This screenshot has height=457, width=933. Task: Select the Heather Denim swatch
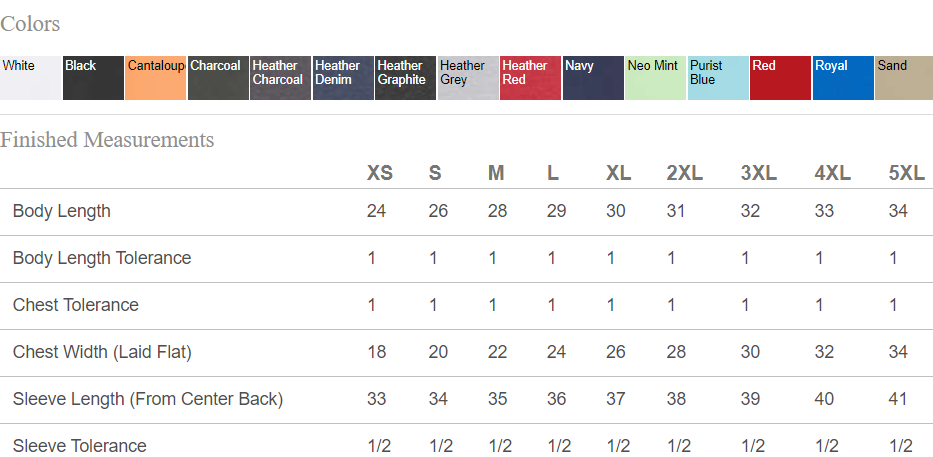[343, 78]
